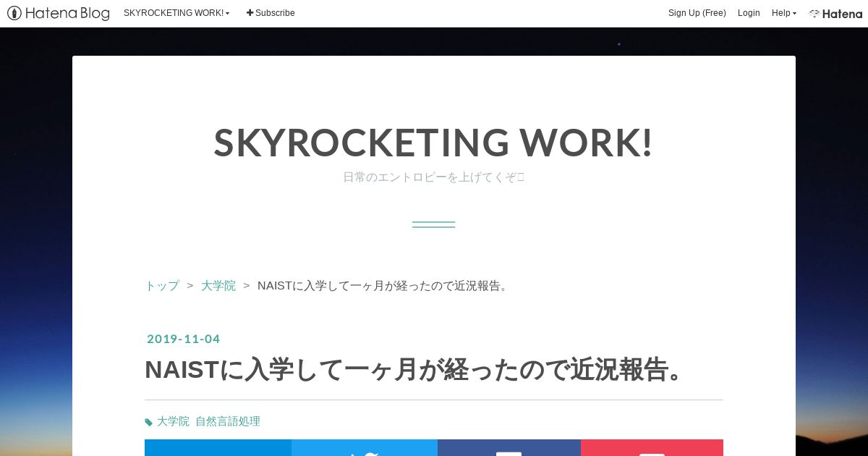Click the 2019-11-04 date link
The width and height of the screenshot is (868, 456).
183,339
